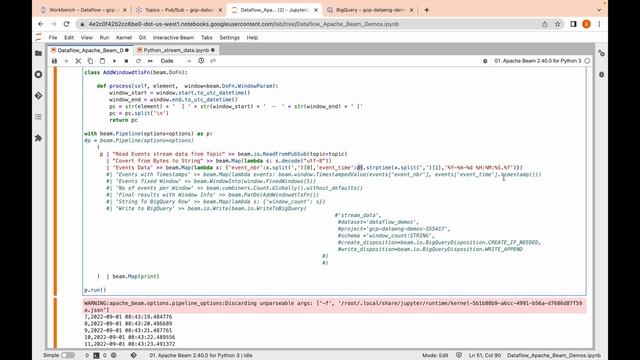Copy the selected cell
Screen dimensions: 640x360
[x=90, y=61]
